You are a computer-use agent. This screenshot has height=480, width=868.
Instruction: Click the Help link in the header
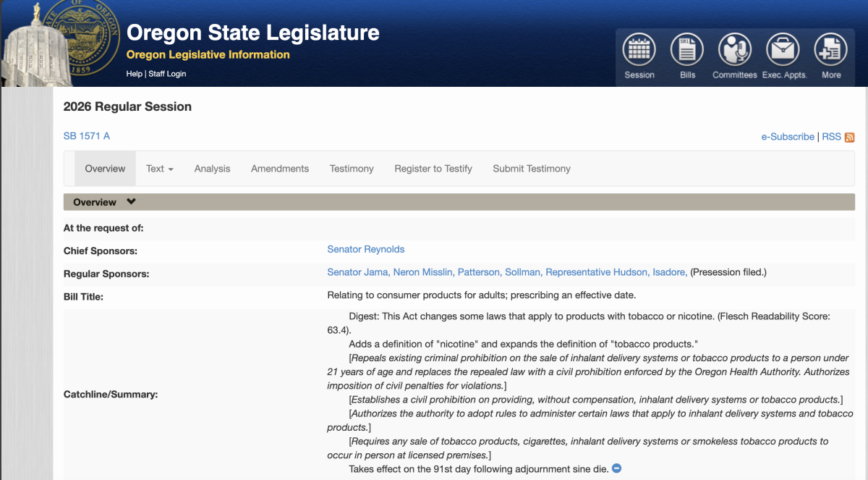135,73
